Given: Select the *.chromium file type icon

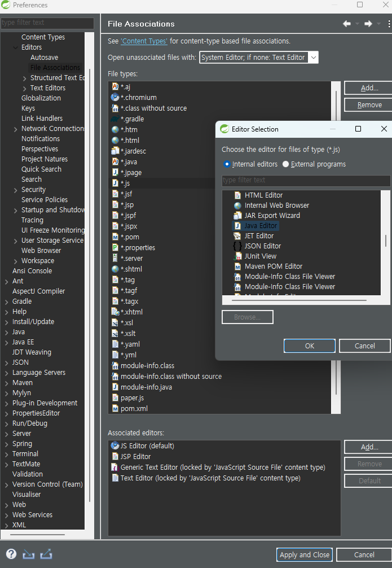Looking at the screenshot, I should [115, 97].
